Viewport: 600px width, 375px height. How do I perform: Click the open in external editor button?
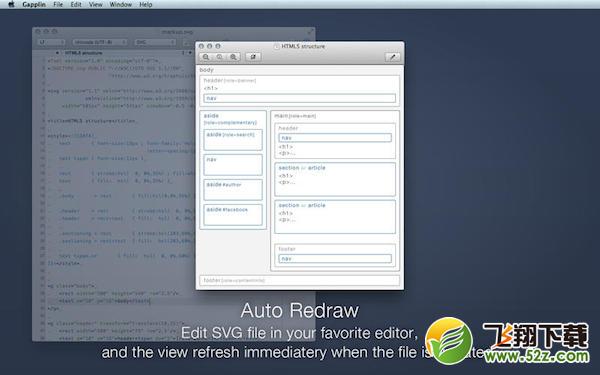click(253, 57)
